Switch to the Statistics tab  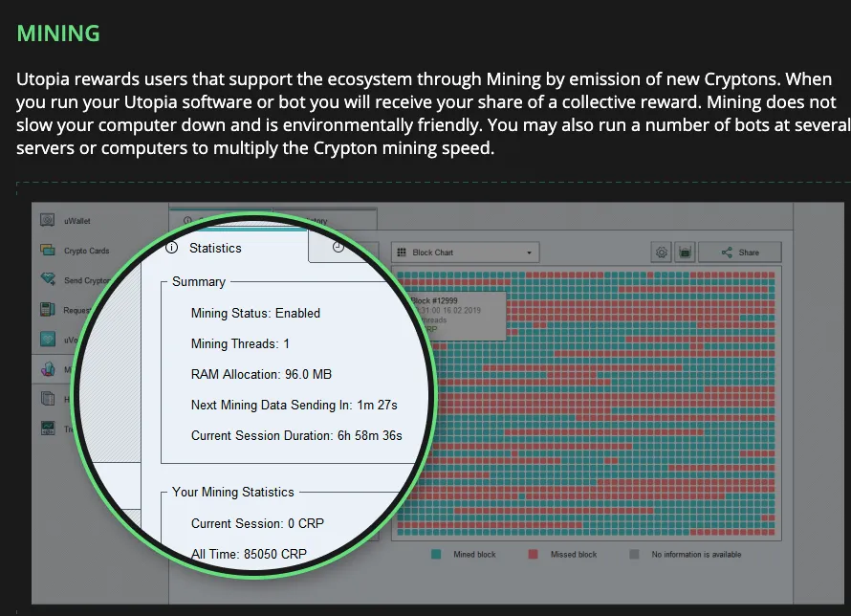point(215,248)
